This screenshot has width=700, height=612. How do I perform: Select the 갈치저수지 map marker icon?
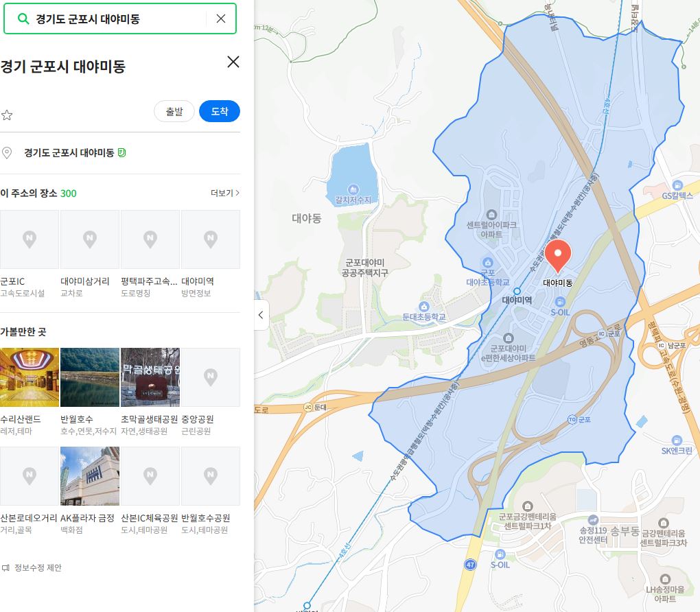click(353, 189)
